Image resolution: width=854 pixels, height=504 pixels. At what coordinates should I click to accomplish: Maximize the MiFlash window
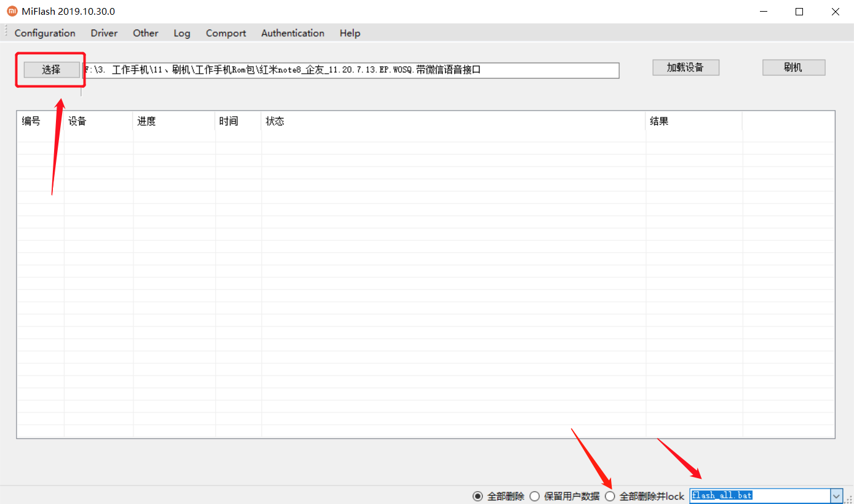pyautogui.click(x=799, y=12)
